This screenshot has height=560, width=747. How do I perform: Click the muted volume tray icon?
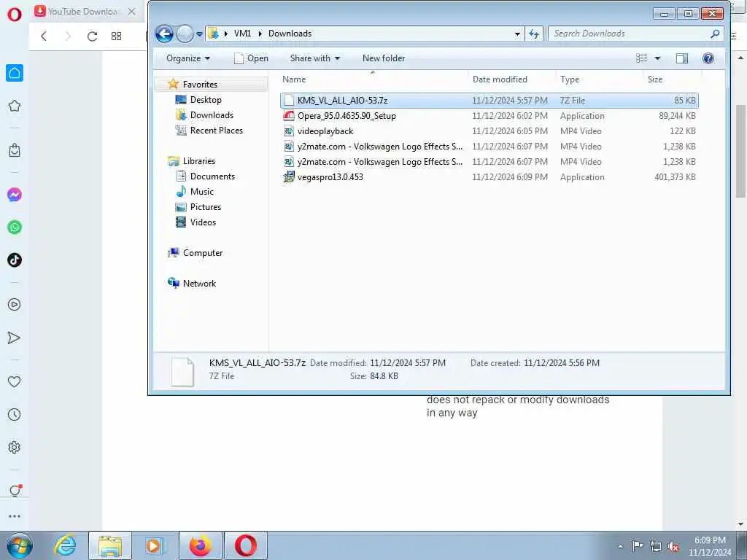click(673, 546)
